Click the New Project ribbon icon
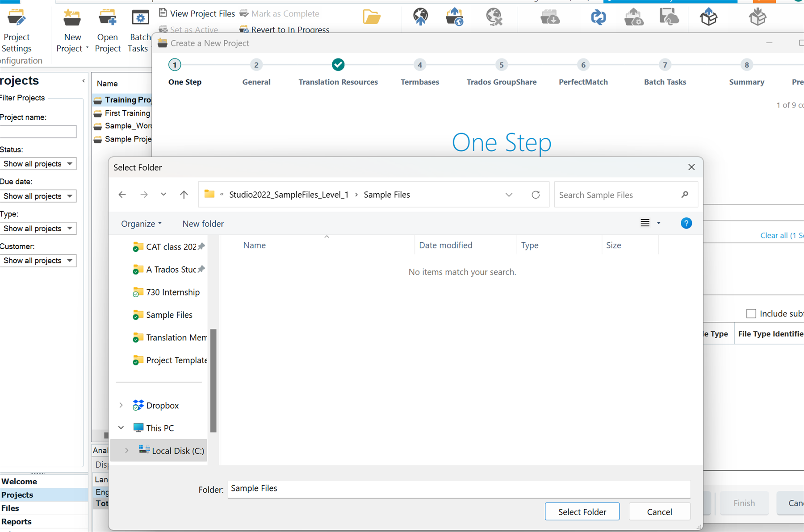 (x=72, y=18)
